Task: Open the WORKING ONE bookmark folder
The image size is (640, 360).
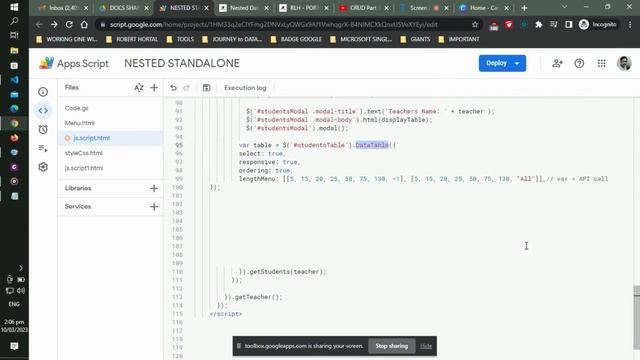Action: [67, 39]
